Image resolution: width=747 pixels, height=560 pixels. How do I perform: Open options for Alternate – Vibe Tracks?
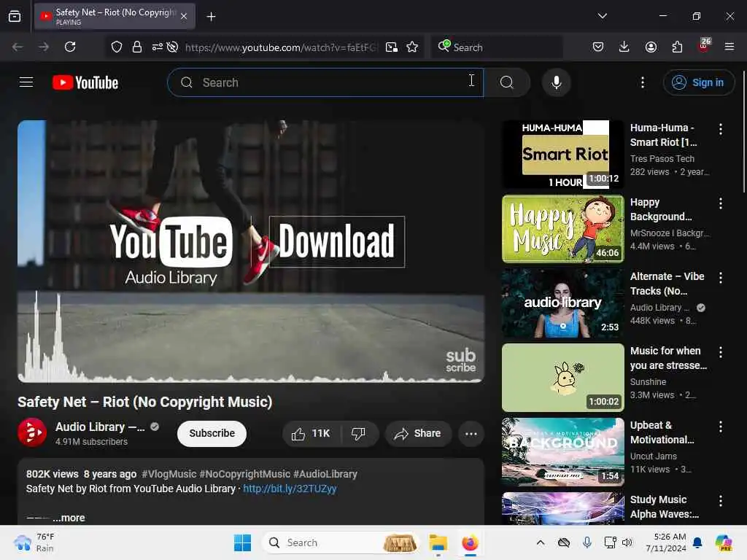720,278
